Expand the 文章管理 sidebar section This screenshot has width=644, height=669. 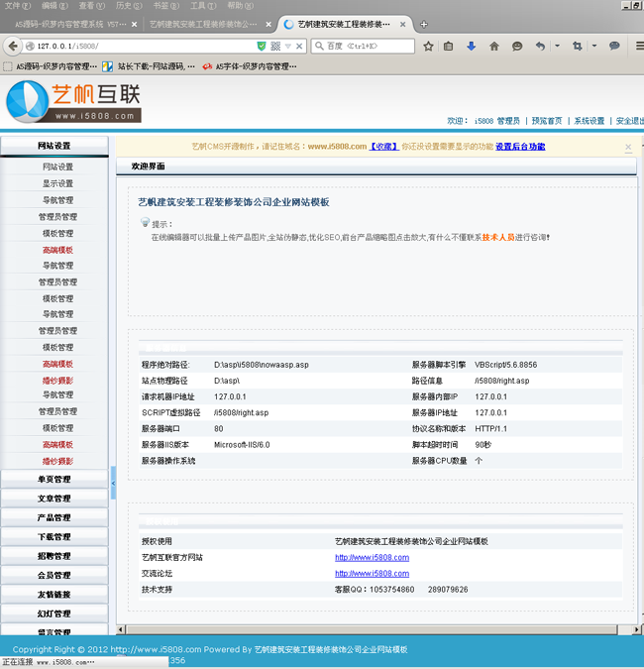[x=54, y=499]
